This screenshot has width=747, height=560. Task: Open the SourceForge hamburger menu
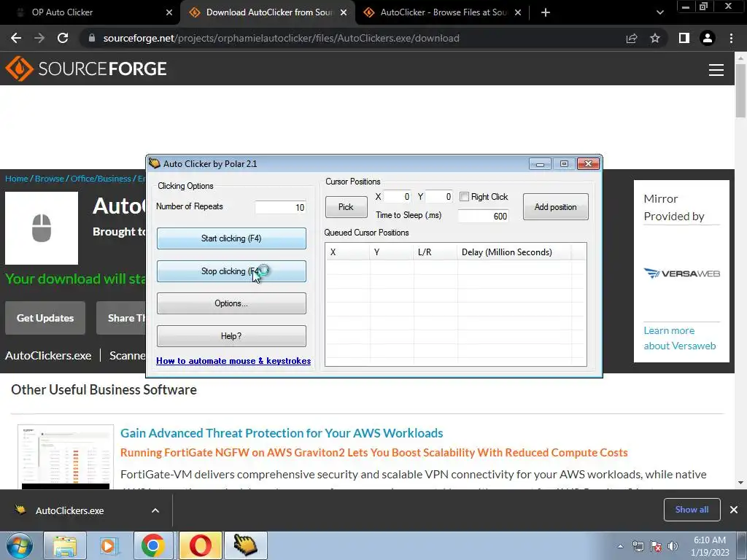(x=716, y=70)
